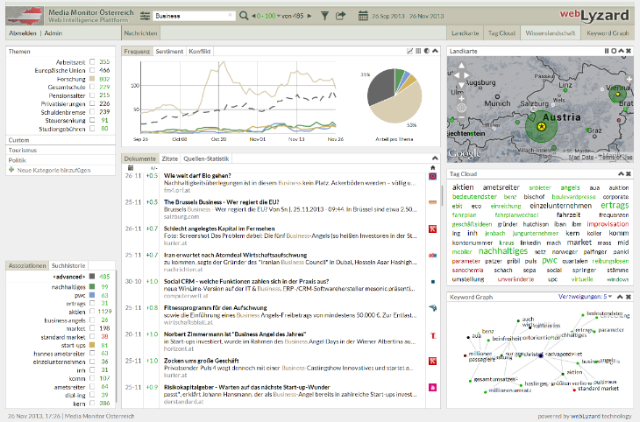
Task: Collapse the Keyword Graph panel chevron
Action: click(620, 297)
